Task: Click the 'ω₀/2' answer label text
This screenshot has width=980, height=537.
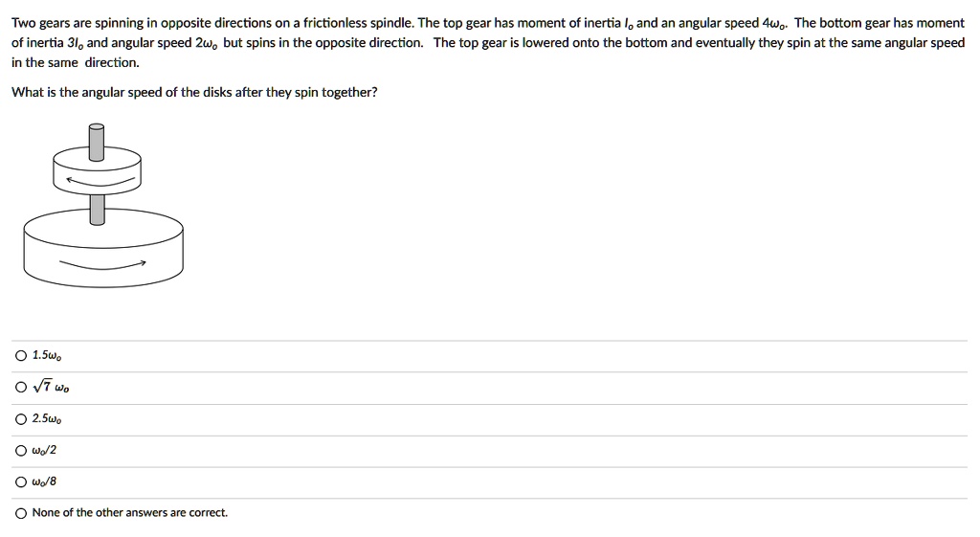Action: coord(45,450)
